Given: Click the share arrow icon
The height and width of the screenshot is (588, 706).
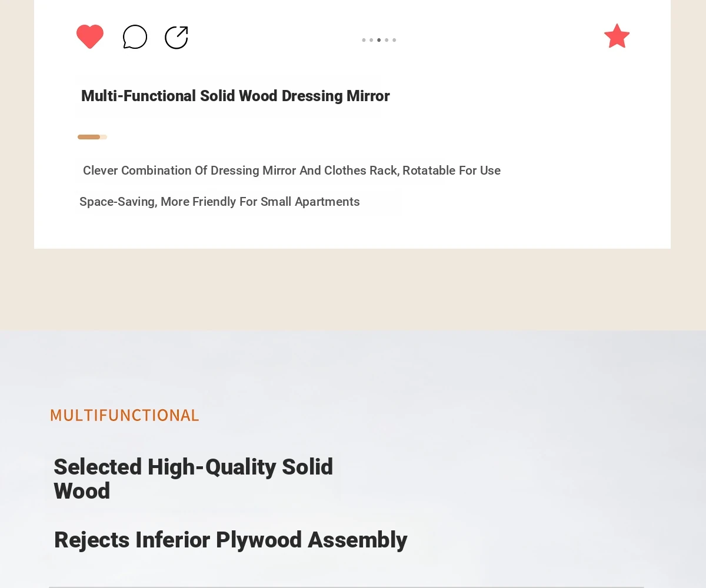Looking at the screenshot, I should (x=176, y=38).
